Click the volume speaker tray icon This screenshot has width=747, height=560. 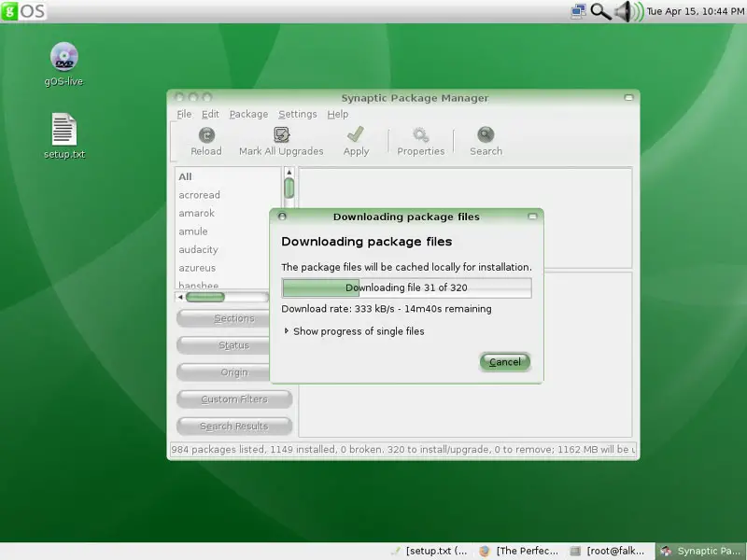click(628, 11)
